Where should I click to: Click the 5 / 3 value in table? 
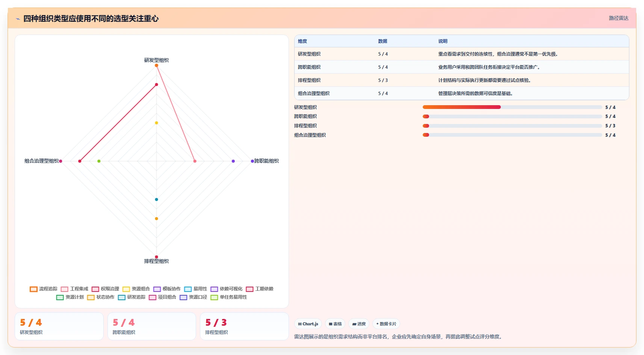pyautogui.click(x=383, y=80)
